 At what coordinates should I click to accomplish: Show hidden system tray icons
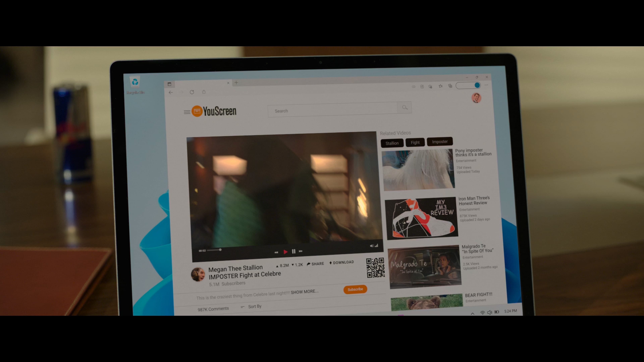pos(472,314)
